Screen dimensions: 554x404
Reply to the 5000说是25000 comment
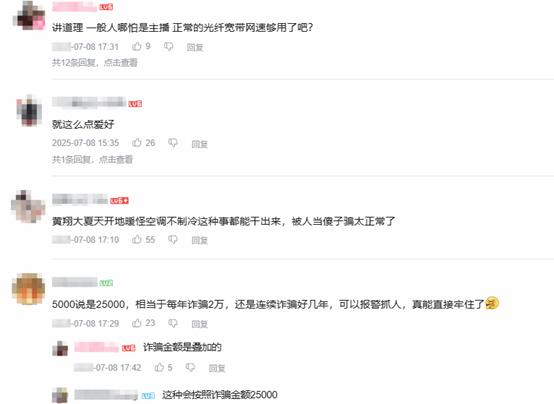[x=200, y=324]
